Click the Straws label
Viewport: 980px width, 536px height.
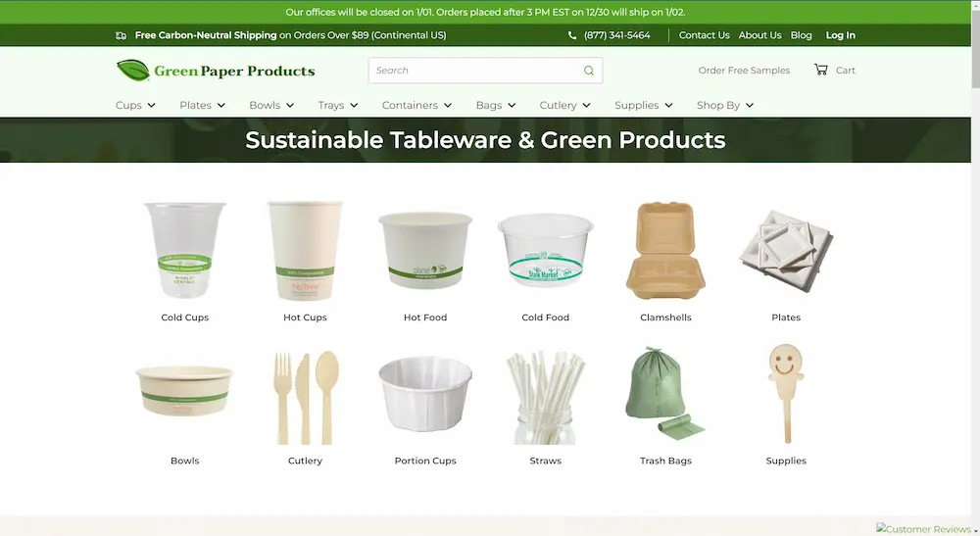[x=546, y=461]
